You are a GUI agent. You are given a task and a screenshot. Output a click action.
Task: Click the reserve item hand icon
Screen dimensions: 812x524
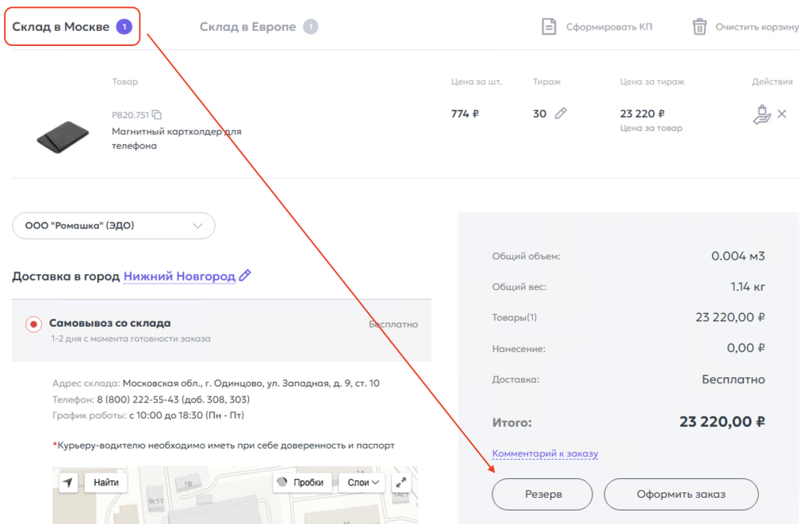click(x=761, y=115)
